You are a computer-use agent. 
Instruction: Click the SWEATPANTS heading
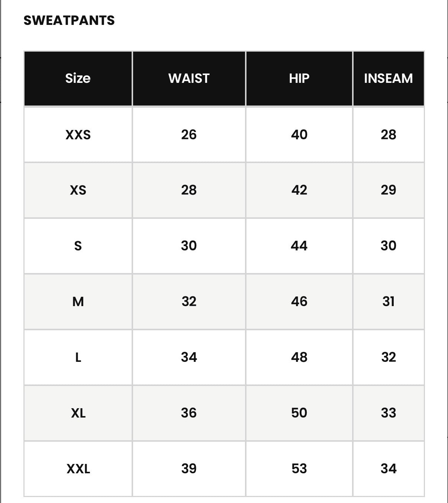pyautogui.click(x=69, y=20)
